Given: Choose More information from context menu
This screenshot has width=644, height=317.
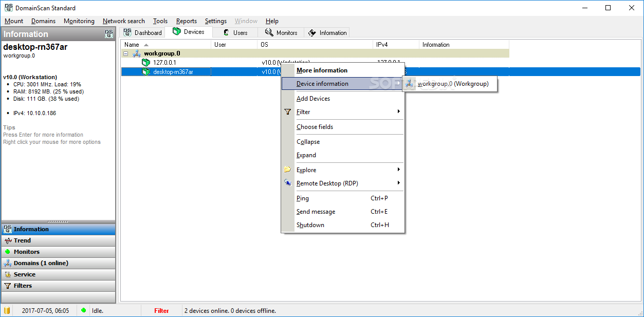Looking at the screenshot, I should point(343,70).
